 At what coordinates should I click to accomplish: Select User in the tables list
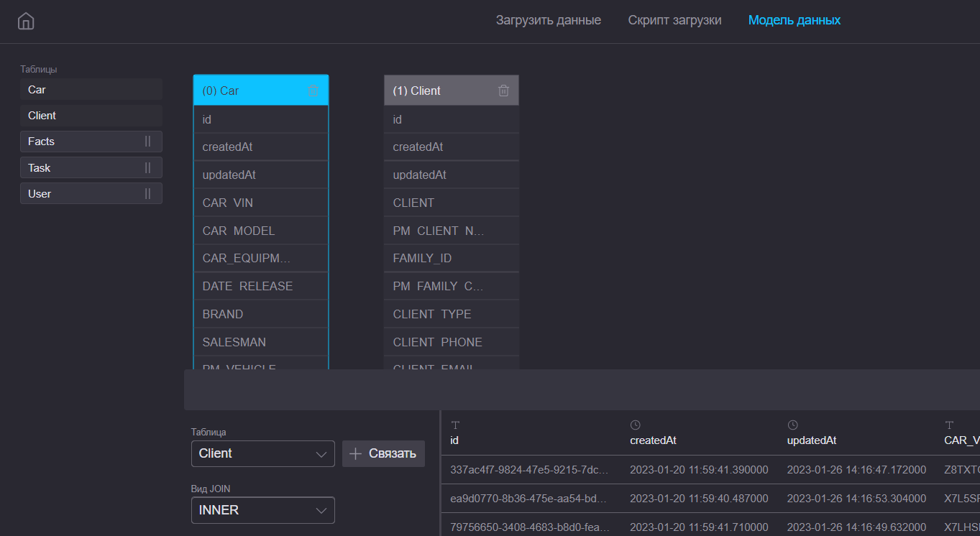tap(91, 193)
